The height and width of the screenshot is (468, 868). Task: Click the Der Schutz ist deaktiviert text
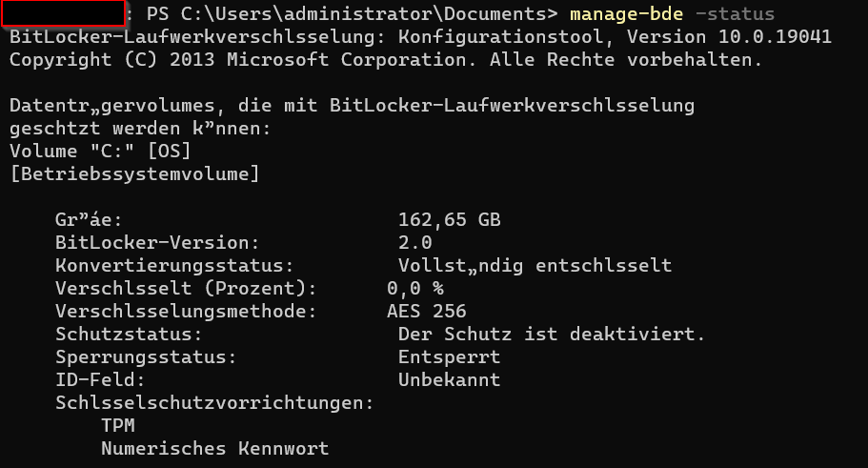(552, 334)
